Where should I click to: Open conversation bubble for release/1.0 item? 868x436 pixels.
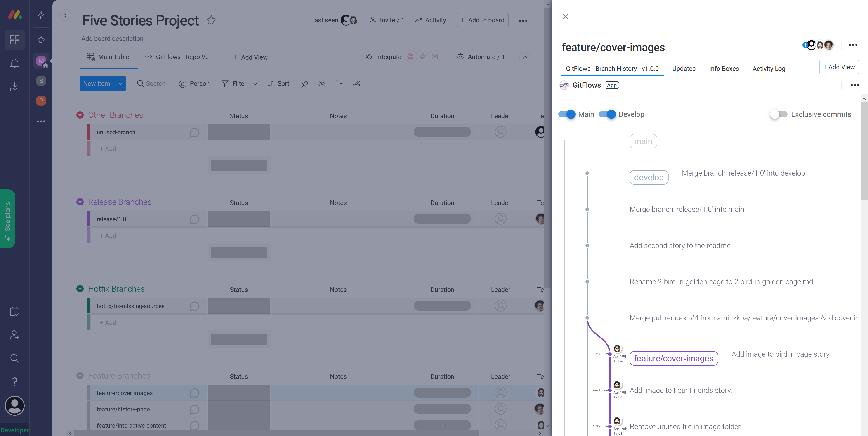point(194,219)
